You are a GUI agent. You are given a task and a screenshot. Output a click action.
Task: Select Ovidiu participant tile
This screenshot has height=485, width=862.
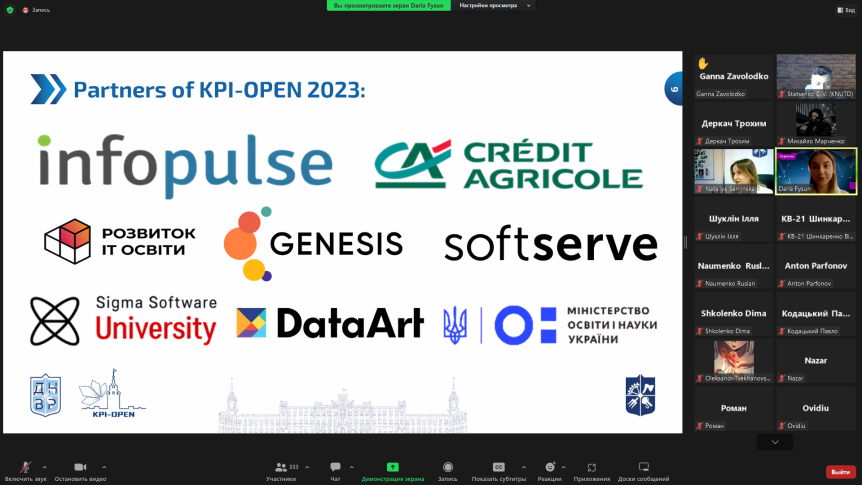tap(816, 408)
